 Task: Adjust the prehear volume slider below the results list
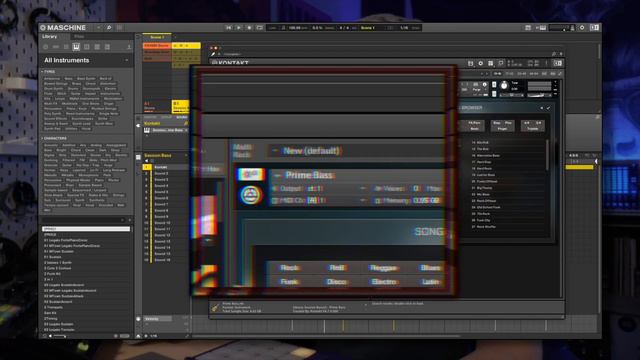[x=60, y=336]
